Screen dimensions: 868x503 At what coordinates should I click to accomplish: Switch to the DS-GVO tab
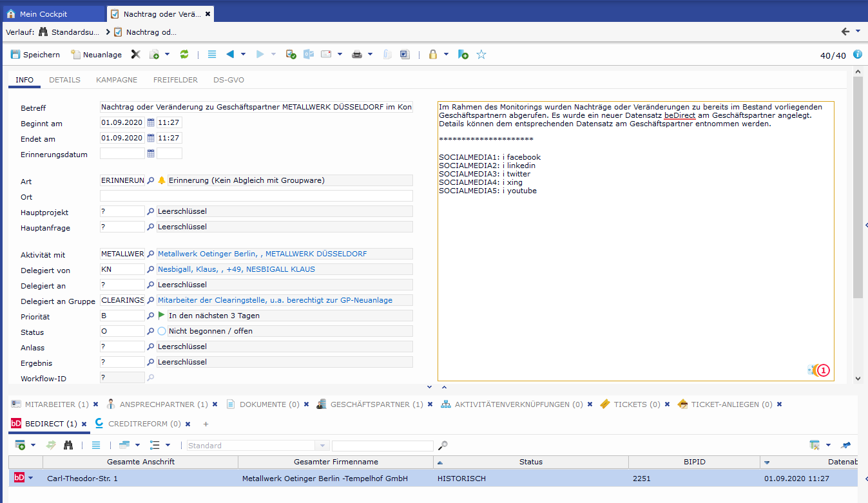pyautogui.click(x=229, y=80)
